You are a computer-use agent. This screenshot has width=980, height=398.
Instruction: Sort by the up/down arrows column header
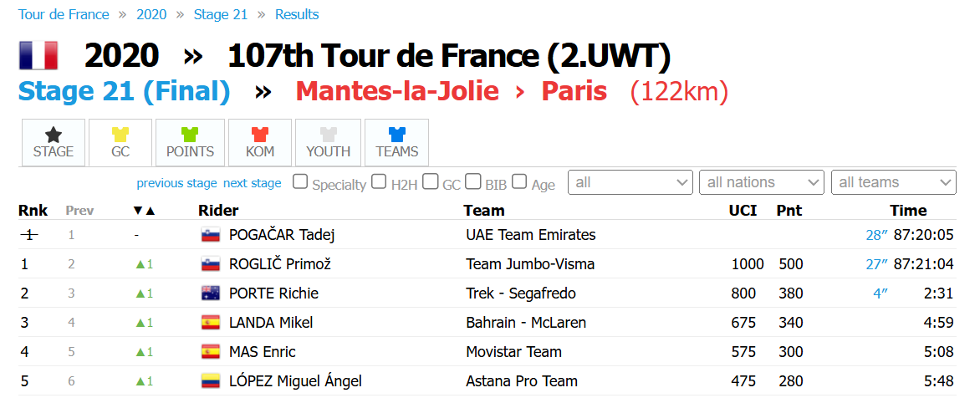point(145,212)
